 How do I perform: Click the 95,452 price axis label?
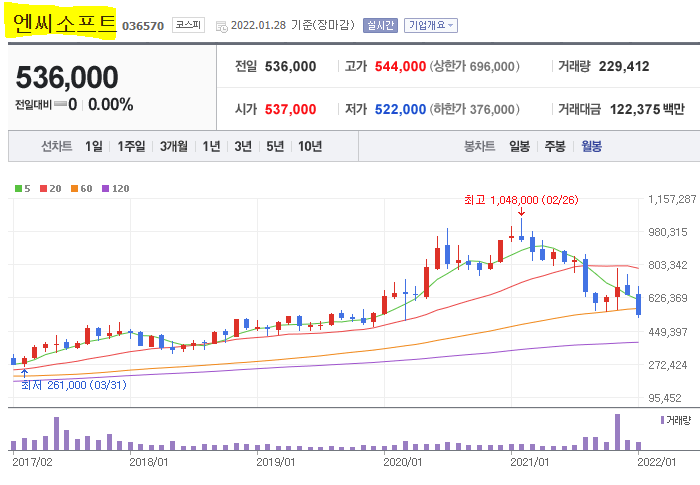click(665, 398)
